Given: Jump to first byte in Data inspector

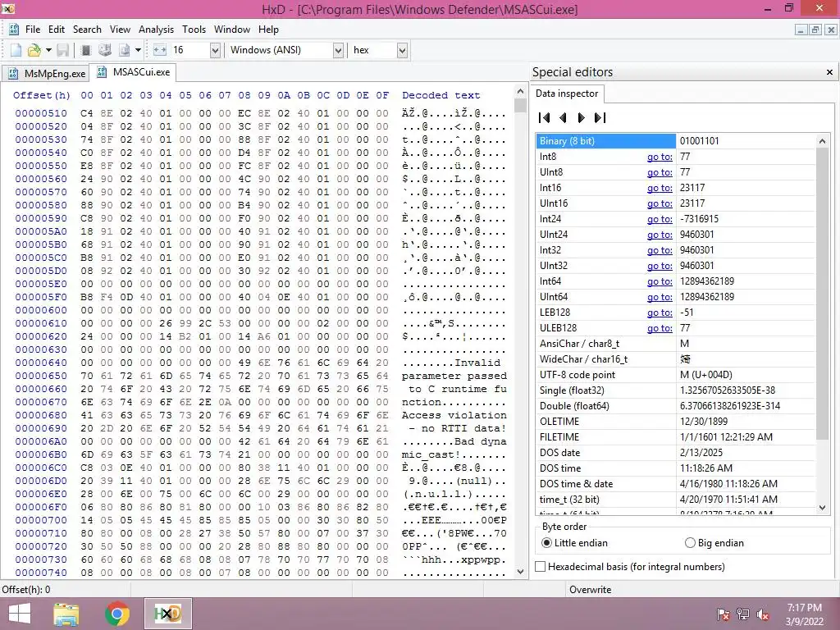Looking at the screenshot, I should pyautogui.click(x=545, y=118).
